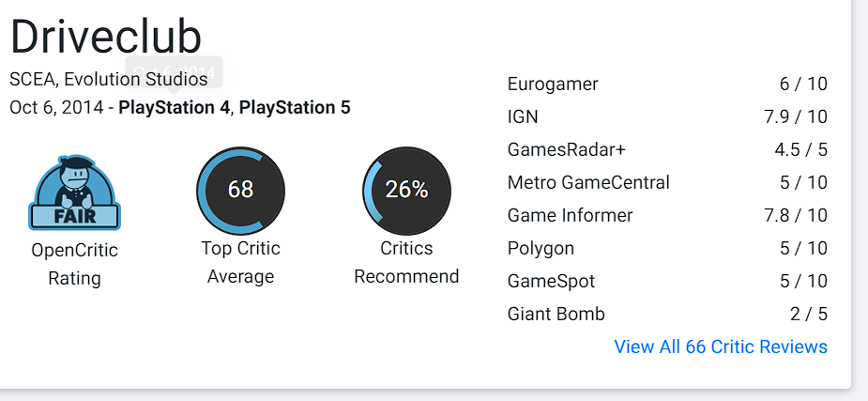The width and height of the screenshot is (868, 401).
Task: Open the Metro GameCentral review
Action: [x=588, y=182]
